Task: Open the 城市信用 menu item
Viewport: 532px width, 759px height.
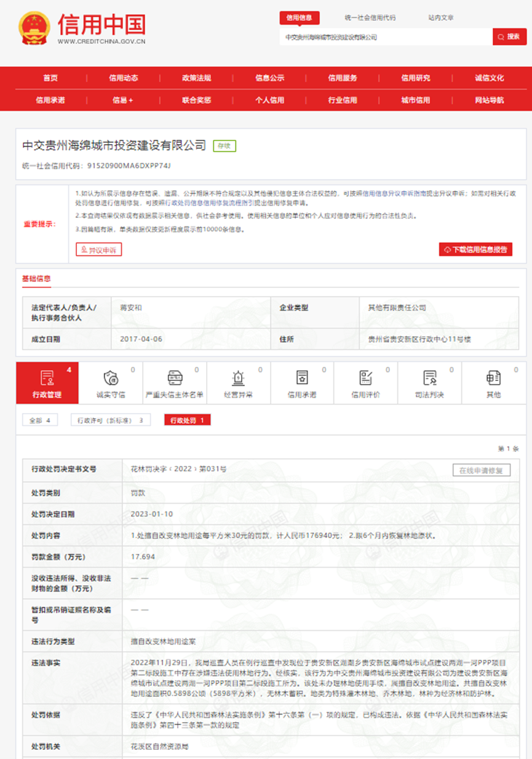Action: (416, 100)
